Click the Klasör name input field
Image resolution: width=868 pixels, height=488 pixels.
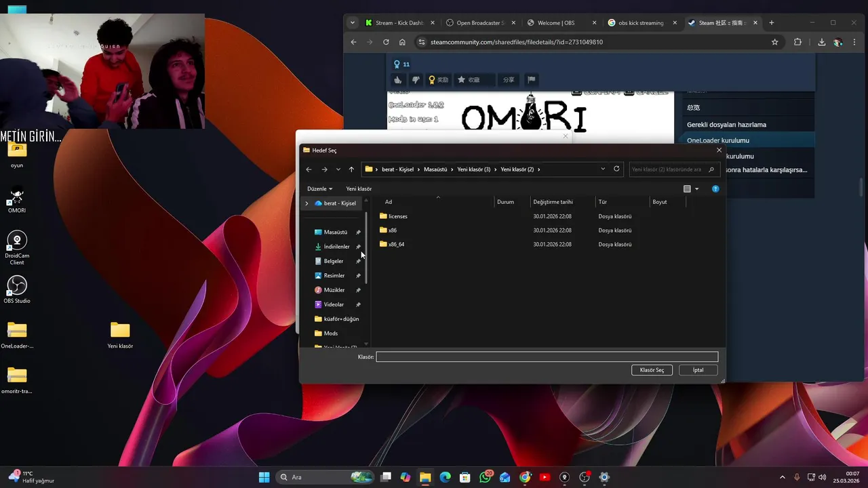pos(547,357)
